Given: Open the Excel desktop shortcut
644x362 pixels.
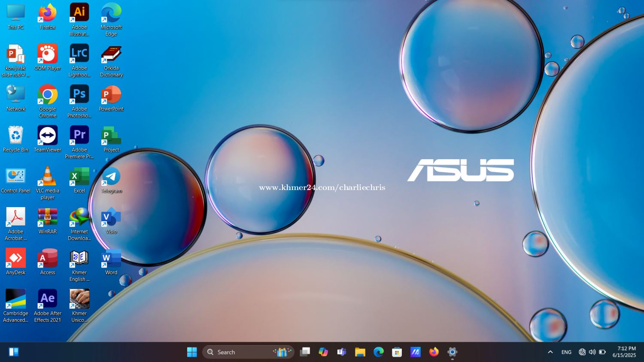Looking at the screenshot, I should (x=79, y=180).
